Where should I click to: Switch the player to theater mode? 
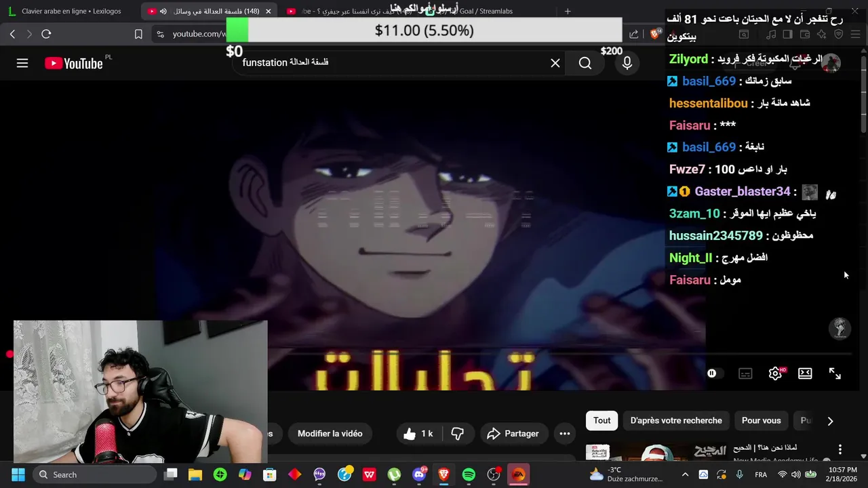coord(805,373)
